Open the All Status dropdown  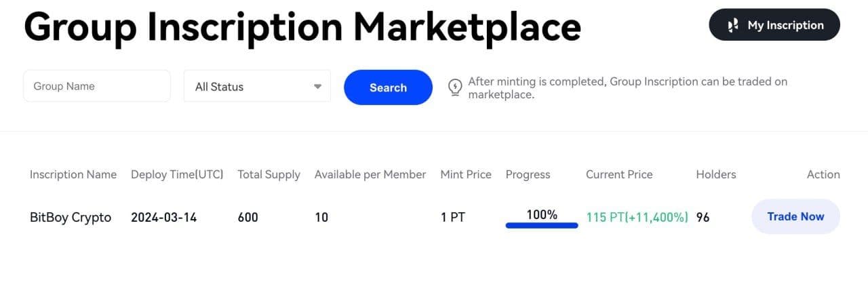pos(257,87)
